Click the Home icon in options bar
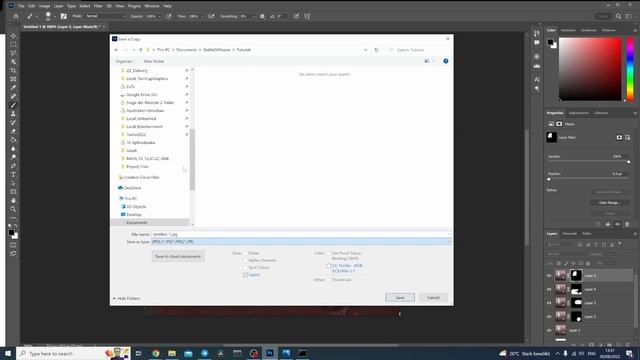This screenshot has width=640, height=360. click(x=16, y=16)
